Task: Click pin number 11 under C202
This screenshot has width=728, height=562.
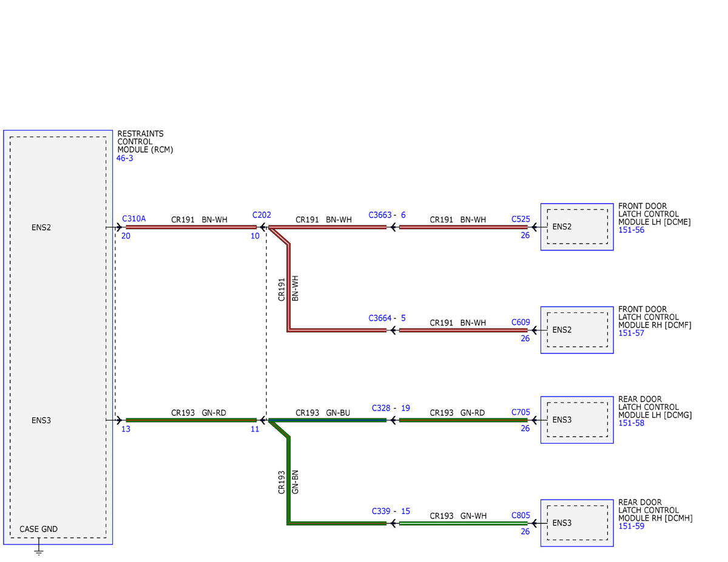Action: click(255, 429)
